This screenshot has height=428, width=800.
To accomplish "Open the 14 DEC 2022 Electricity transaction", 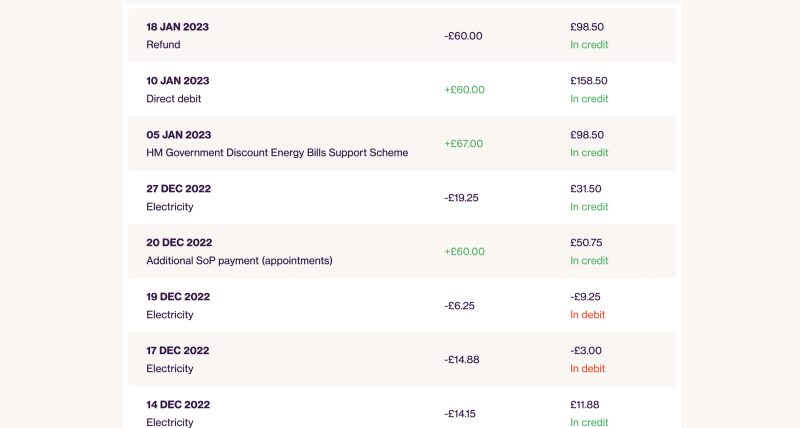I will (x=402, y=407).
